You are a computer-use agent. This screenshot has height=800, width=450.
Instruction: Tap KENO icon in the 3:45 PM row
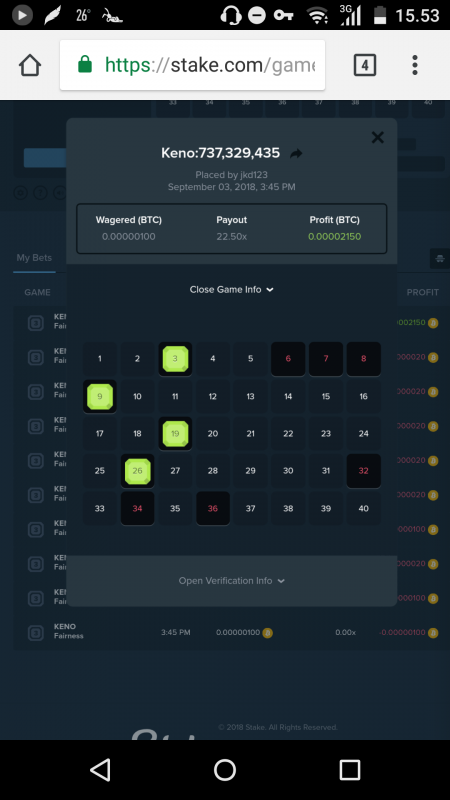(35, 633)
